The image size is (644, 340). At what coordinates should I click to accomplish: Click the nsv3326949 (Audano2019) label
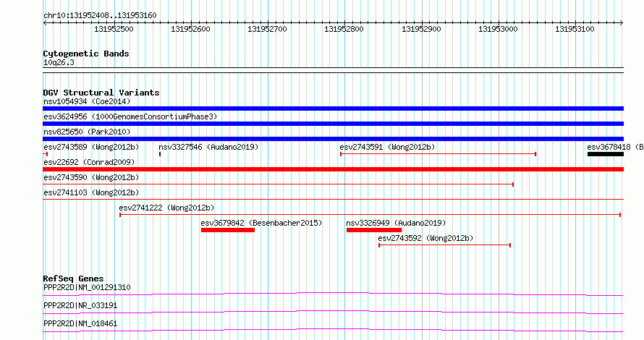tap(396, 223)
